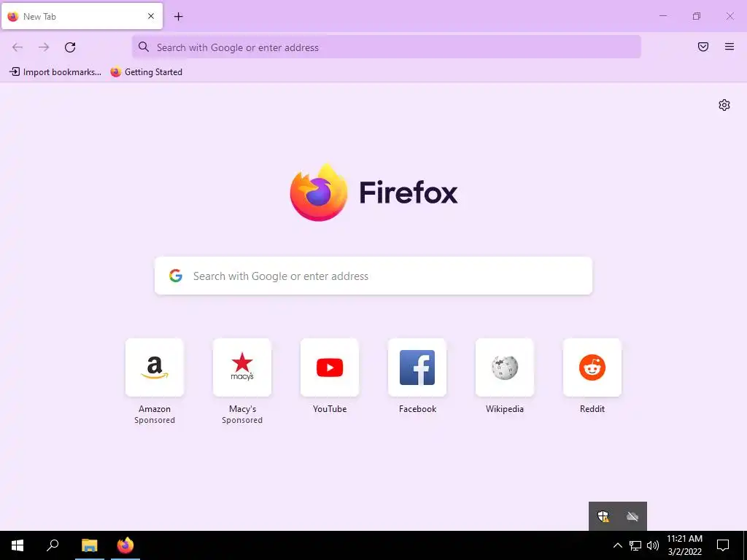Click the volume speaker tray icon
This screenshot has width=747, height=560.
tap(653, 545)
